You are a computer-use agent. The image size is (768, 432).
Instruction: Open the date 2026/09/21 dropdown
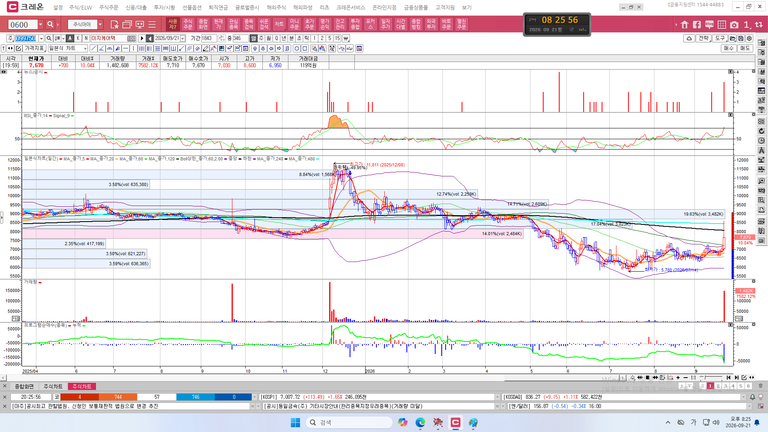[x=183, y=38]
